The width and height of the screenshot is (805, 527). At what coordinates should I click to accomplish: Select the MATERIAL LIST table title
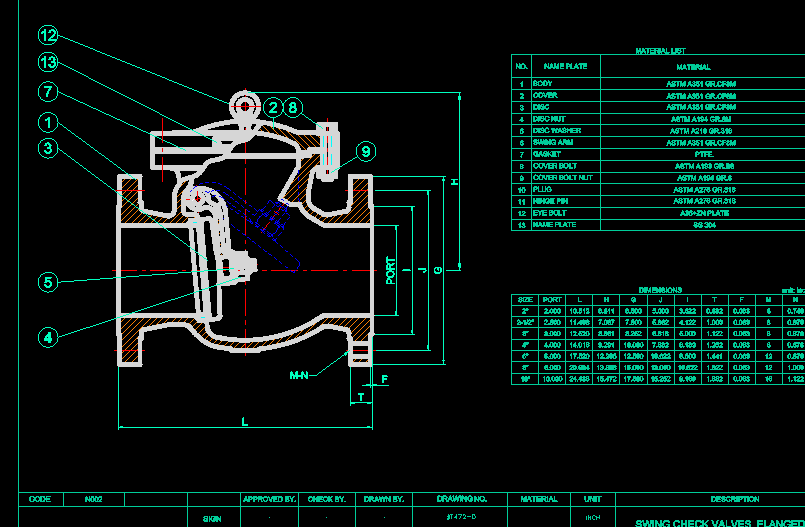point(660,51)
